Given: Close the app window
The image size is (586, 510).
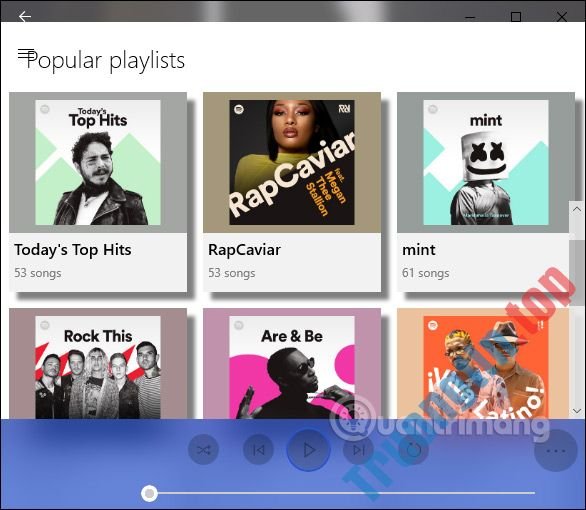Looking at the screenshot, I should tap(562, 17).
